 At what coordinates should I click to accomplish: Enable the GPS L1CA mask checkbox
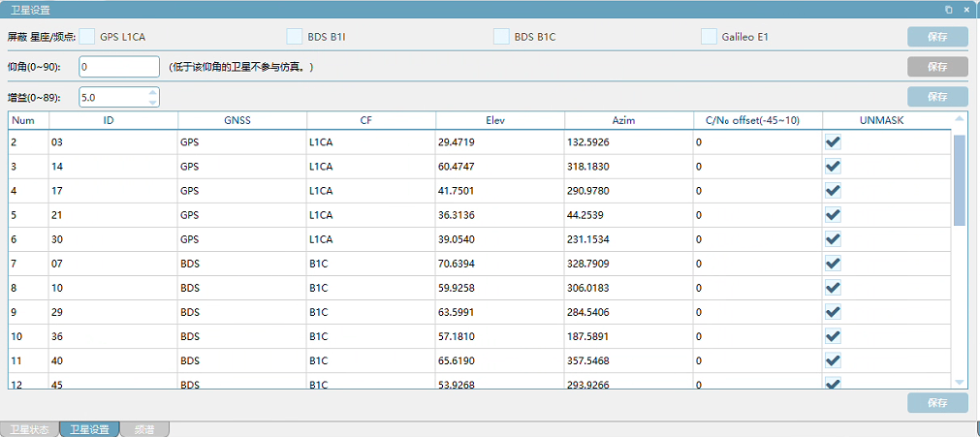coord(87,36)
